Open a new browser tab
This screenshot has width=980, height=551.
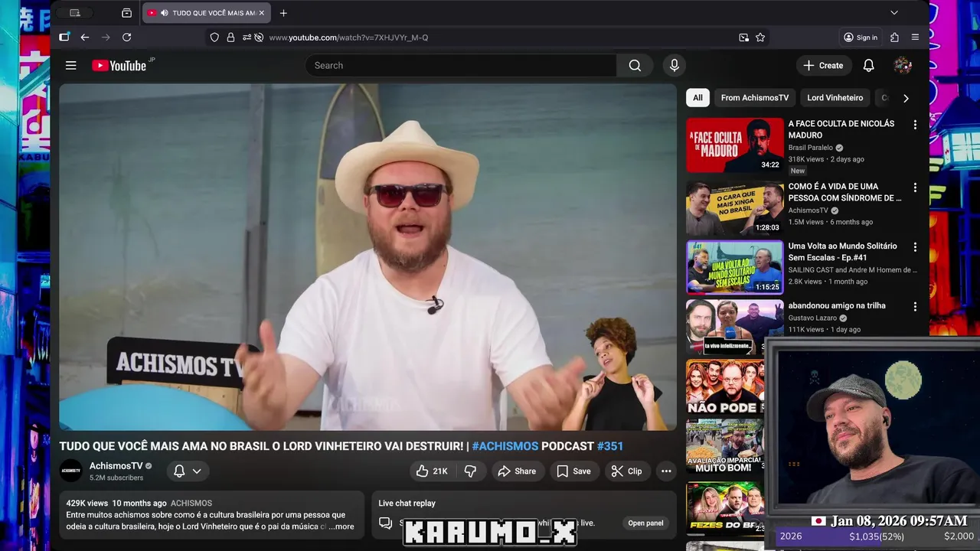click(283, 13)
